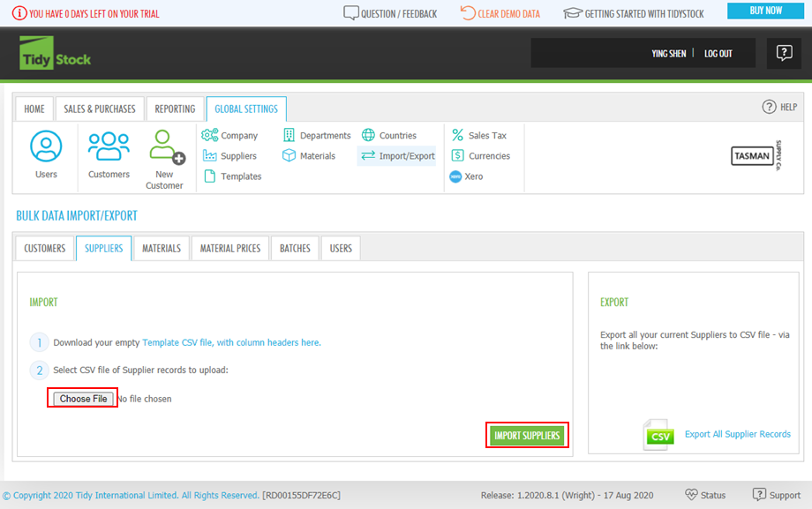Open the Reporting tab
The width and height of the screenshot is (812, 509).
(175, 109)
